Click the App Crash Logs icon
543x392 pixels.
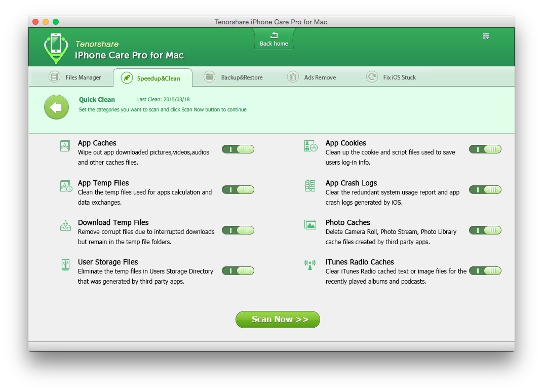pos(310,186)
